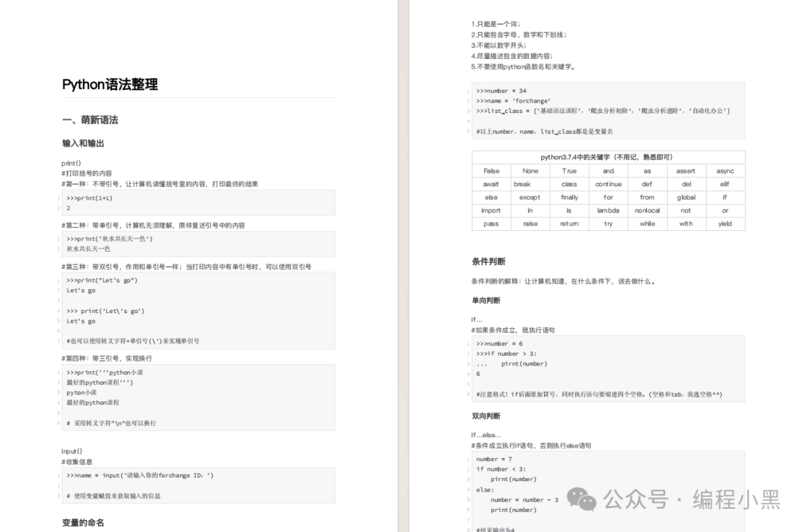This screenshot has width=807, height=532.
Task: Click the "if...else..." label
Action: tap(486, 436)
